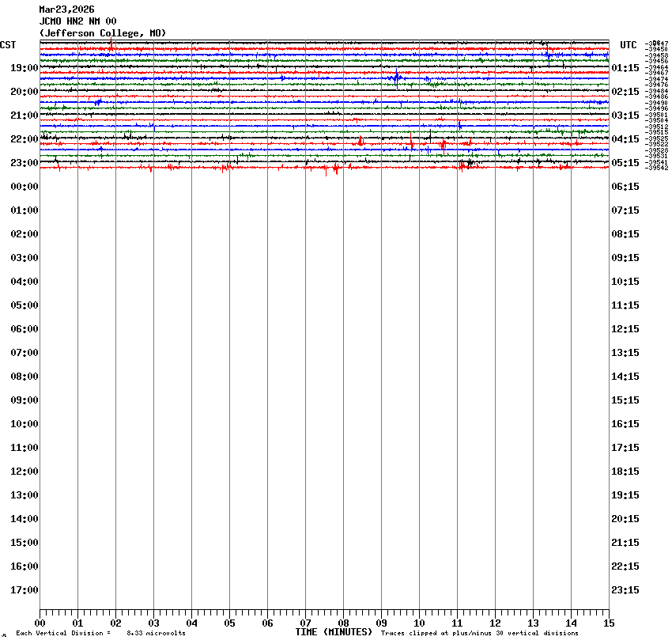The image size is (672, 644).
Task: Click the 17:00 CST hour label
Action: [25, 590]
